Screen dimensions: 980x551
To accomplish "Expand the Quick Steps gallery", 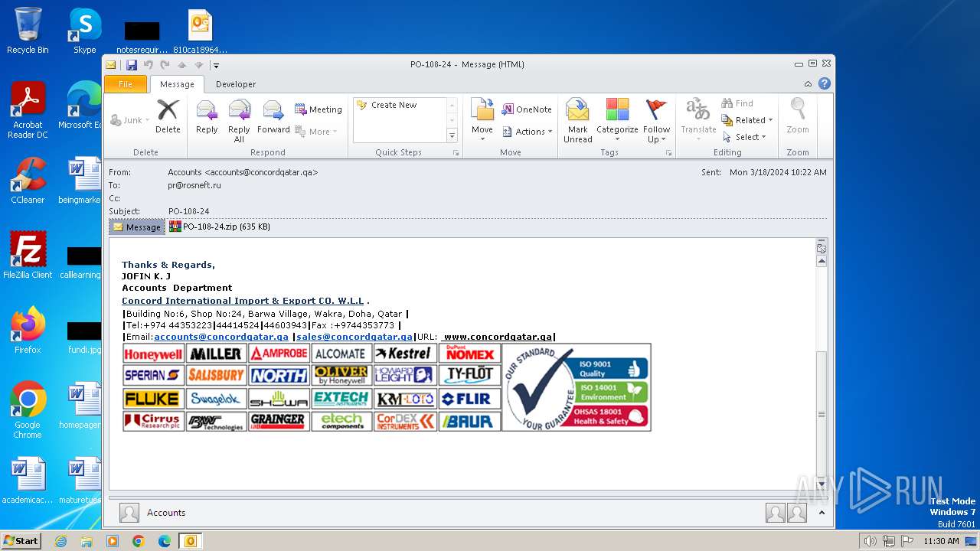I will click(x=452, y=136).
